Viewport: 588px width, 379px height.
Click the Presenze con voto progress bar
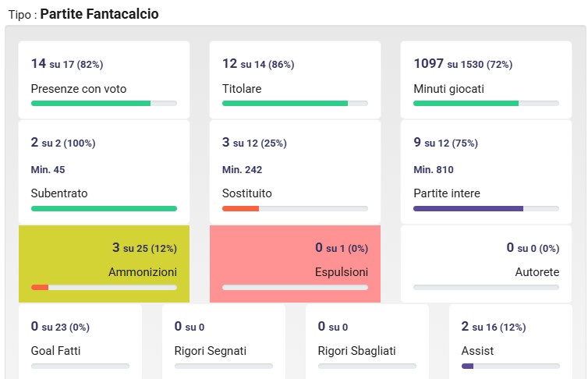(x=104, y=103)
